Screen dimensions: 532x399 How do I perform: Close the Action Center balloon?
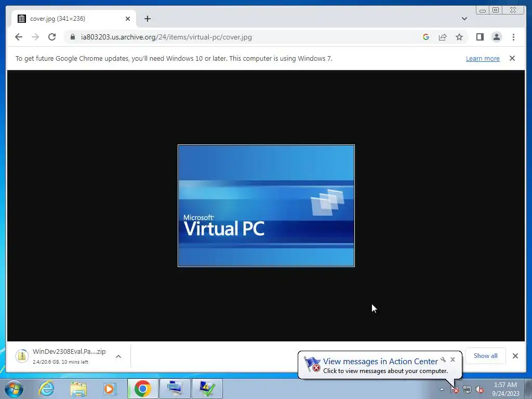click(453, 360)
